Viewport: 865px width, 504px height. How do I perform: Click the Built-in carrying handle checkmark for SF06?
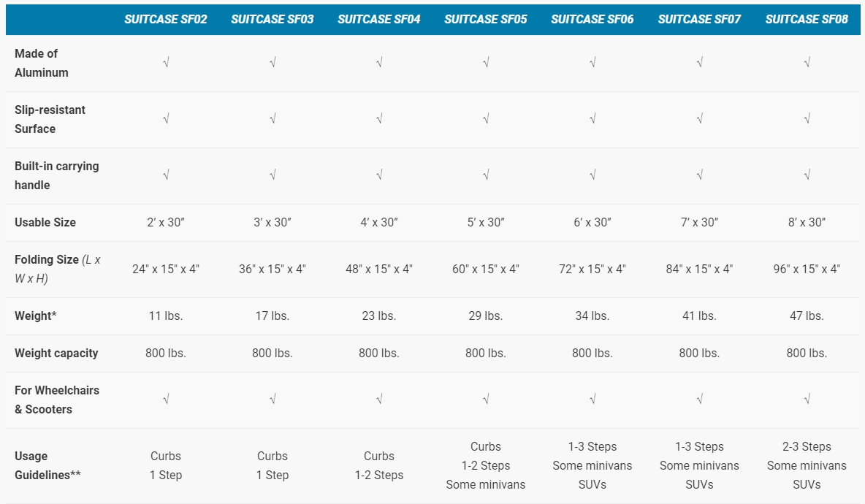(592, 175)
